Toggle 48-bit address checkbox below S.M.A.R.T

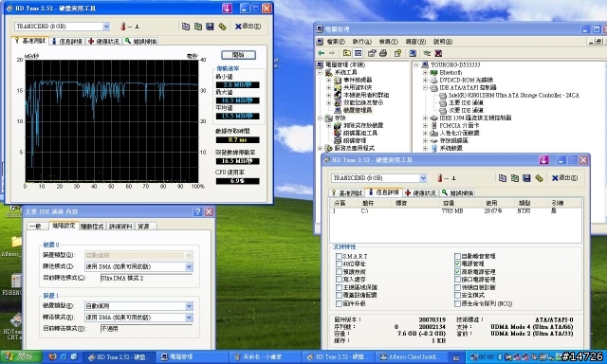[x=339, y=264]
